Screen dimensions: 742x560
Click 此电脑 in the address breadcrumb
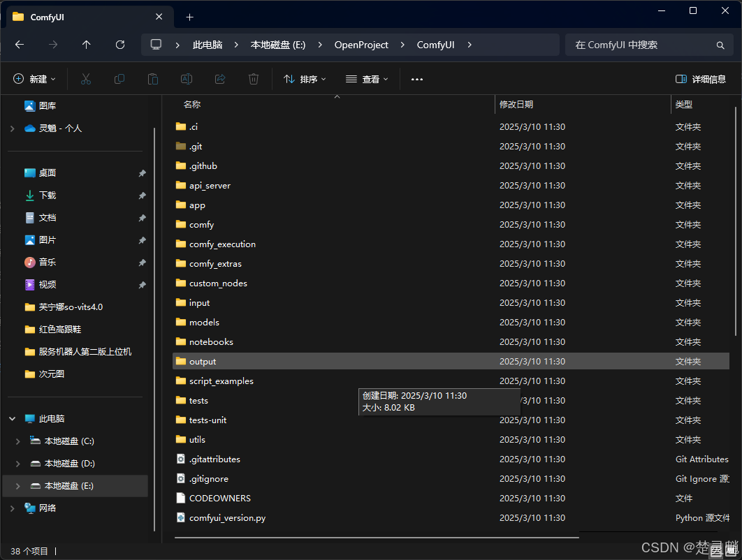[208, 45]
